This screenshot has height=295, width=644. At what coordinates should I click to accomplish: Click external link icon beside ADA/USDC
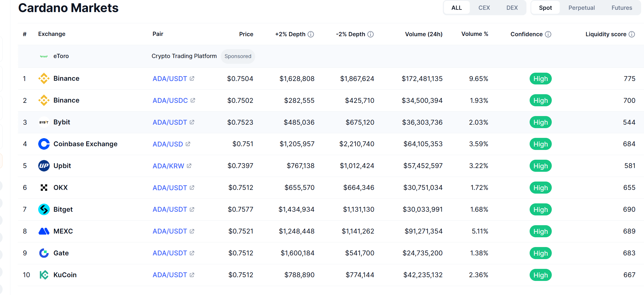[193, 100]
